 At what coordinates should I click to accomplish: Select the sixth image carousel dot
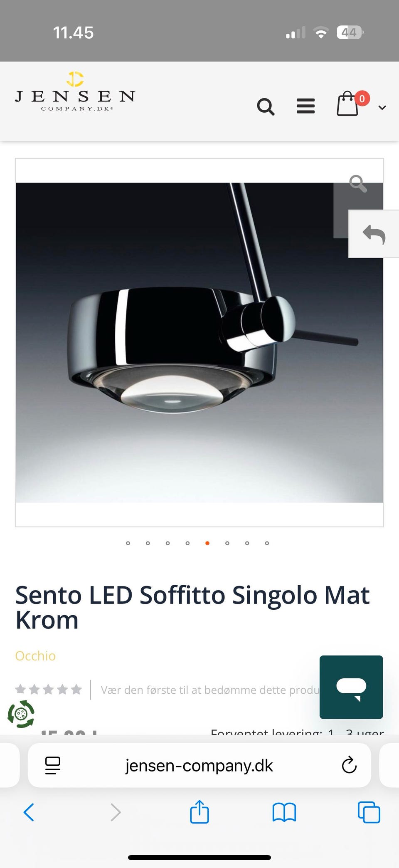[x=227, y=543]
